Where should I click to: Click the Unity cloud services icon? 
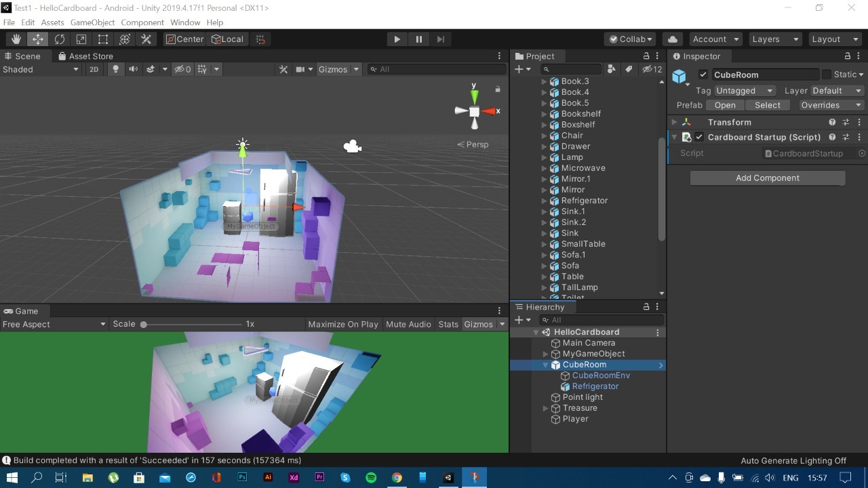tap(671, 39)
